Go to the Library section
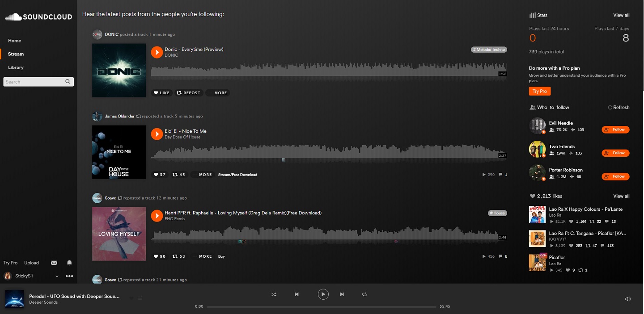The image size is (644, 314). tap(16, 67)
